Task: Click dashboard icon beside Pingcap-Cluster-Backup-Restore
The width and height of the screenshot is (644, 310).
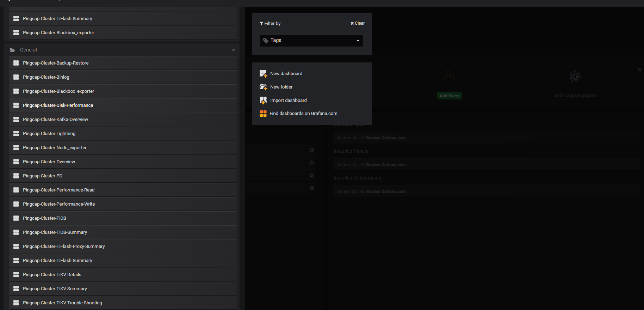Action: click(16, 63)
